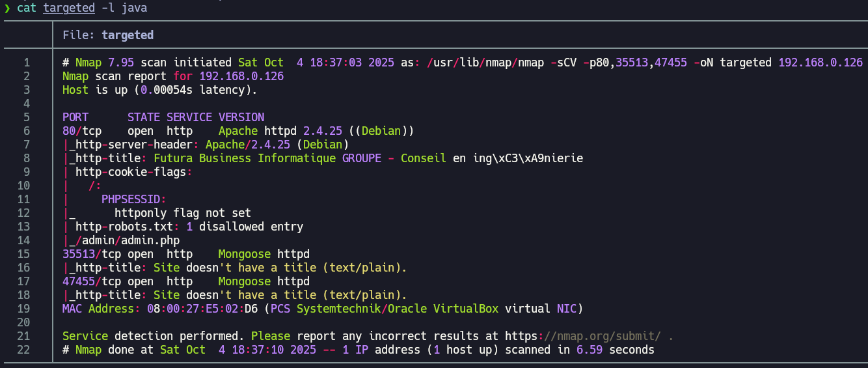Click the PHPSESSID cookie name
868x368 pixels.
tap(133, 199)
